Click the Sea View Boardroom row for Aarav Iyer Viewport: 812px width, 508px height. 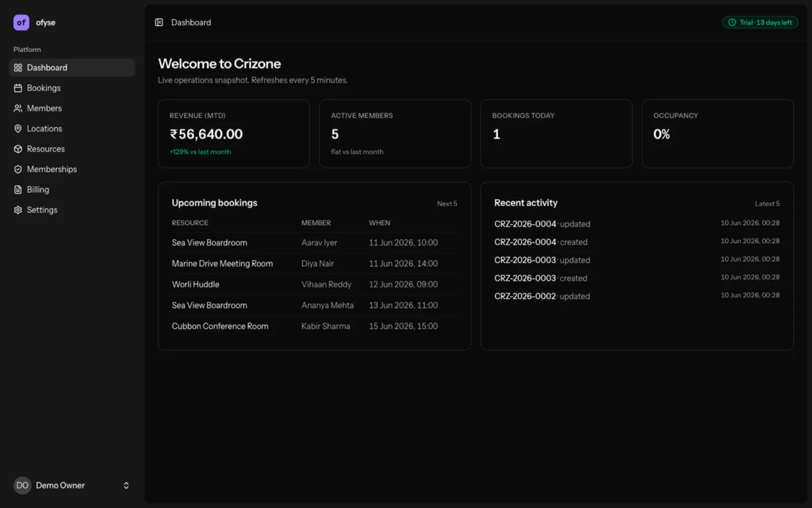[x=314, y=243]
